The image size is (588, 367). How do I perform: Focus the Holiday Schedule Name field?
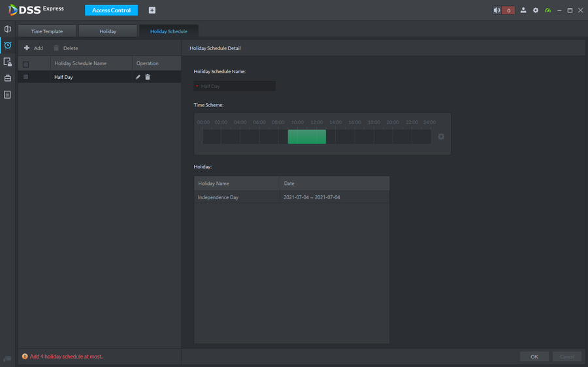pyautogui.click(x=235, y=86)
